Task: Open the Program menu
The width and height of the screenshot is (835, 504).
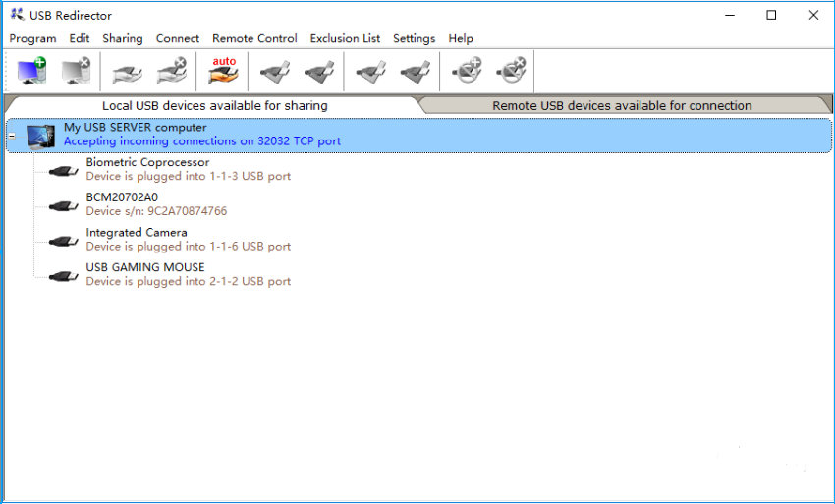Action: click(32, 38)
